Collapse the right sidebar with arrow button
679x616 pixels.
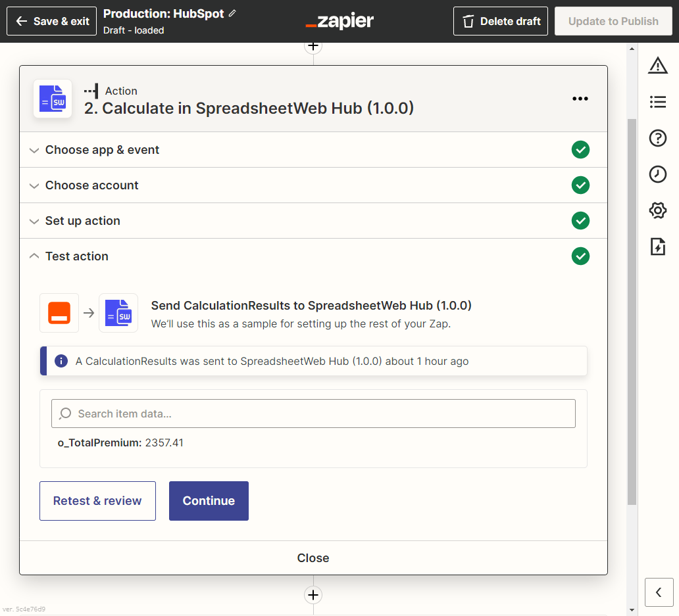pyautogui.click(x=659, y=592)
